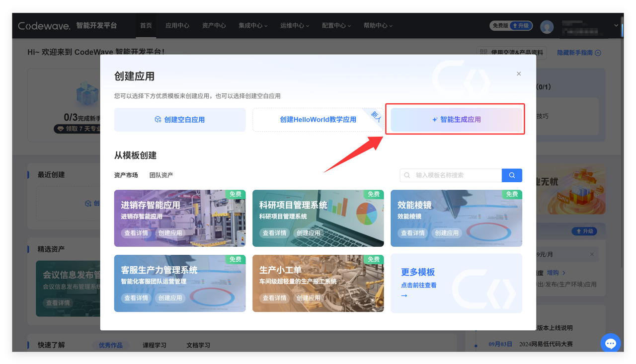636x364 pixels.
Task: Switch to 课程学习 tab
Action: [155, 345]
